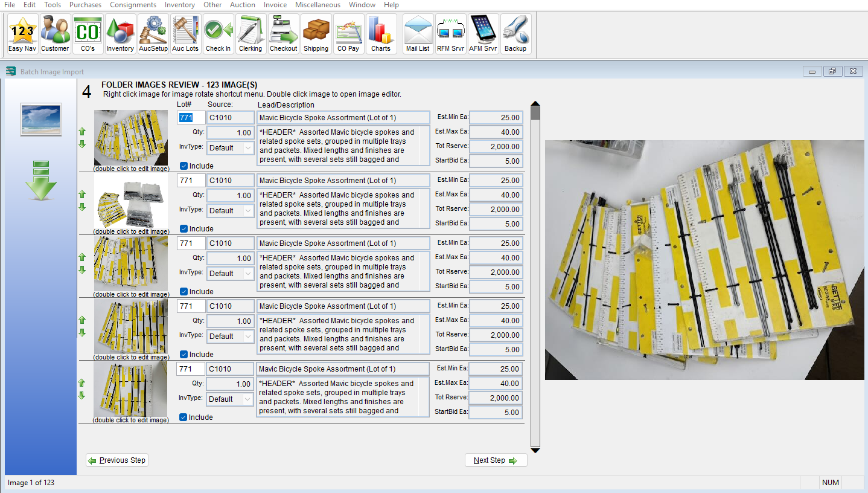Viewport: 868px width, 493px height.
Task: Move first image row down with green arrow
Action: (82, 144)
